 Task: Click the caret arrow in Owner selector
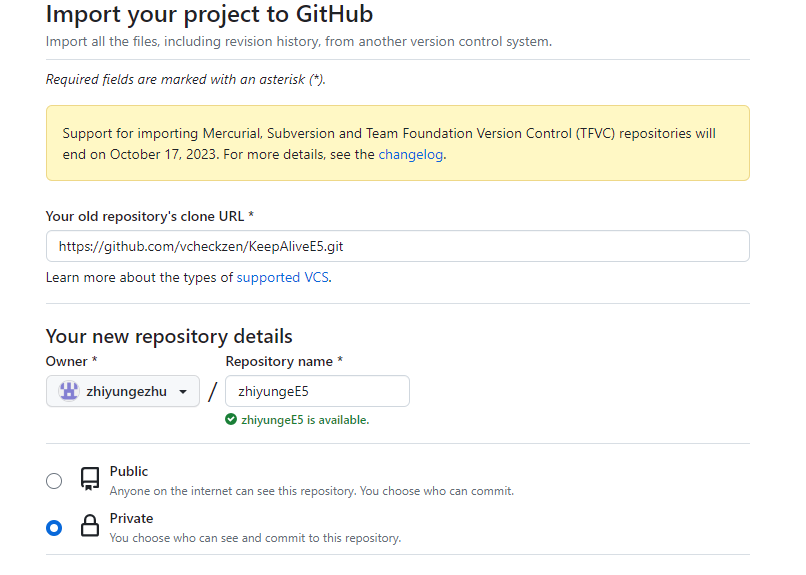183,392
